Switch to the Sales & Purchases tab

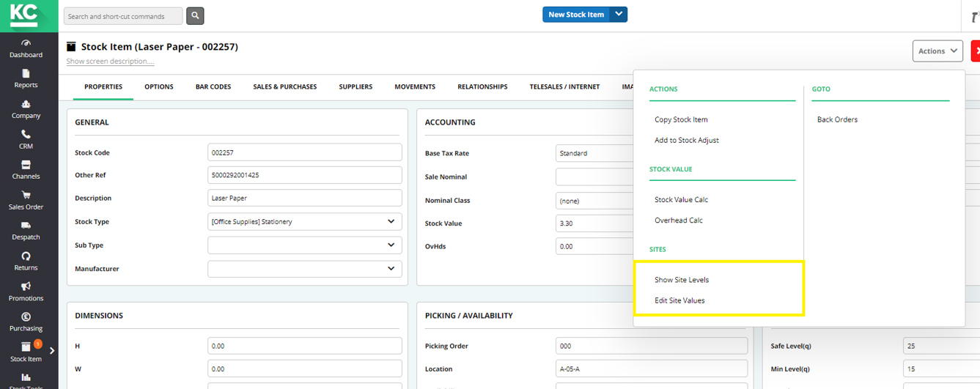coord(285,86)
